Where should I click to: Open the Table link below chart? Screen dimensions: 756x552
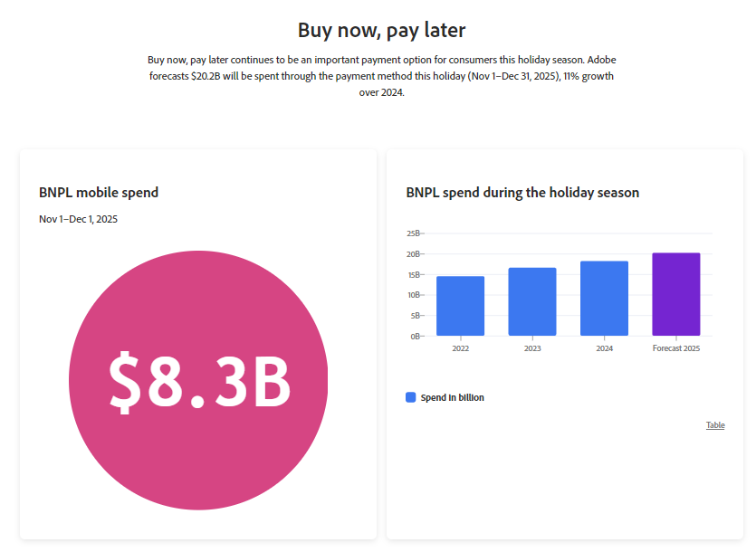tap(715, 425)
